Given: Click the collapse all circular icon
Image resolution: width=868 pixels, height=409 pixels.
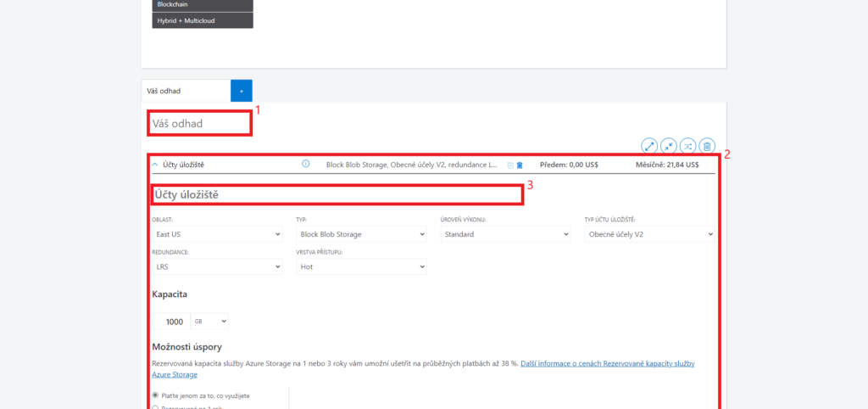Looking at the screenshot, I should [x=669, y=146].
